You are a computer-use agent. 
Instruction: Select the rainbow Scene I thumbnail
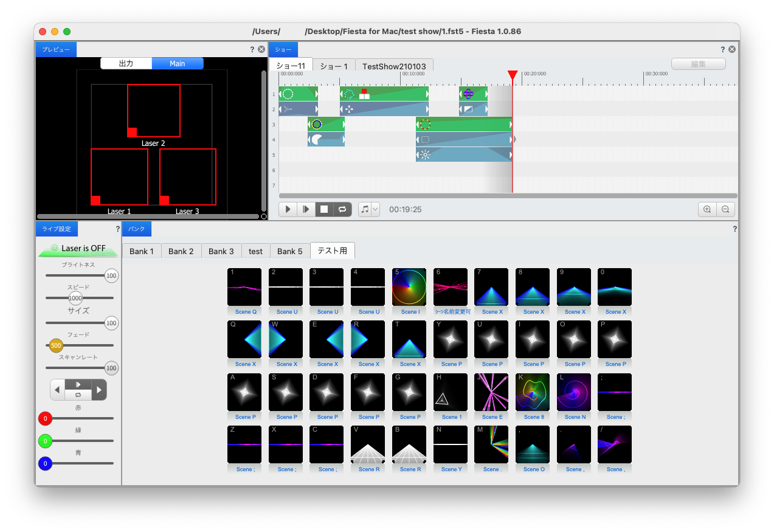409,287
